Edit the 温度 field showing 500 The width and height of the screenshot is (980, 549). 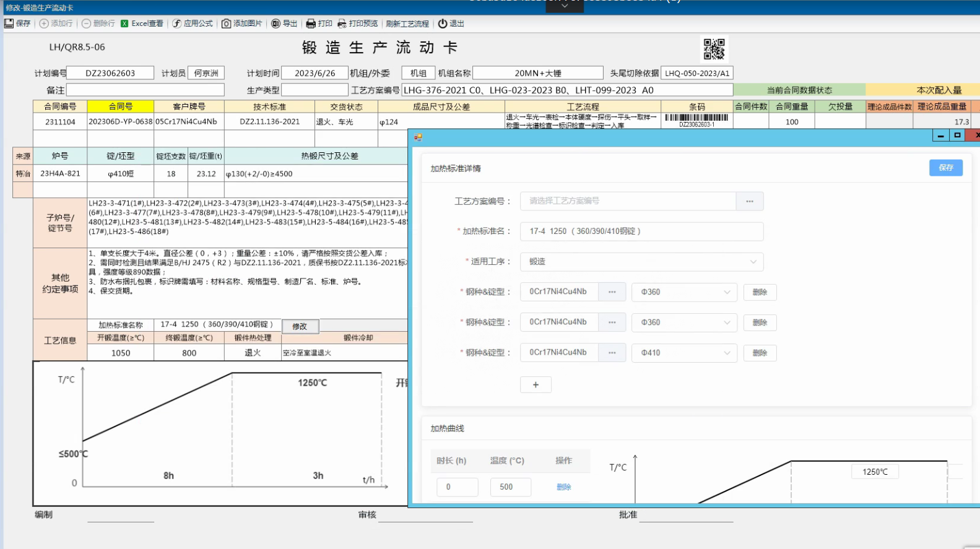click(511, 487)
